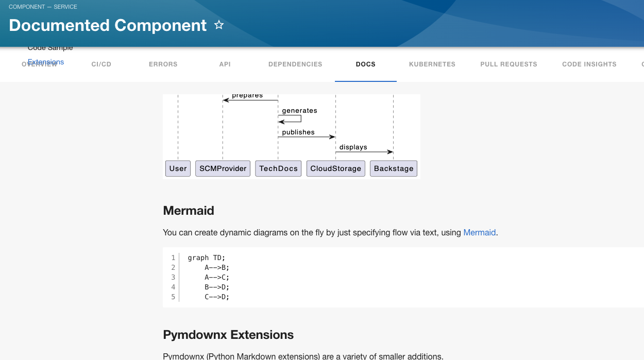Open the Kubernetes tab

[x=432, y=64]
